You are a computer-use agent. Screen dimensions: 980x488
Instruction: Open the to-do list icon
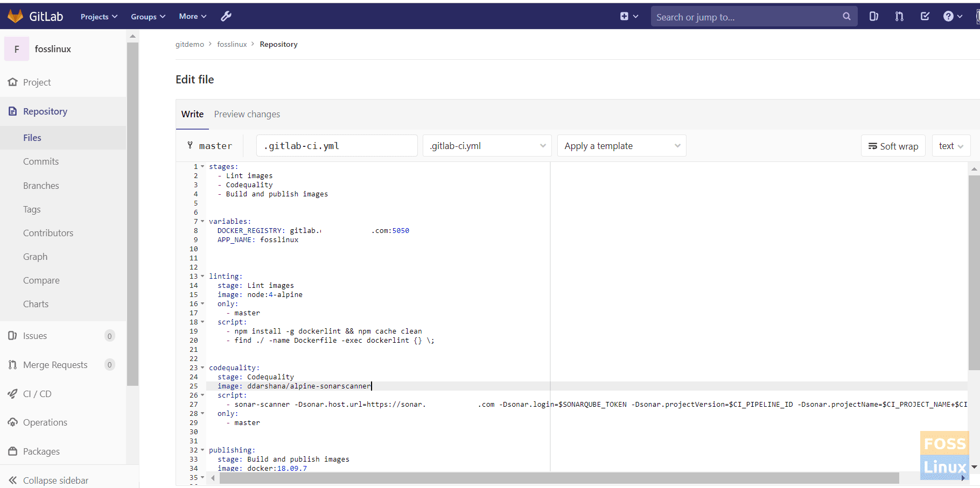925,16
